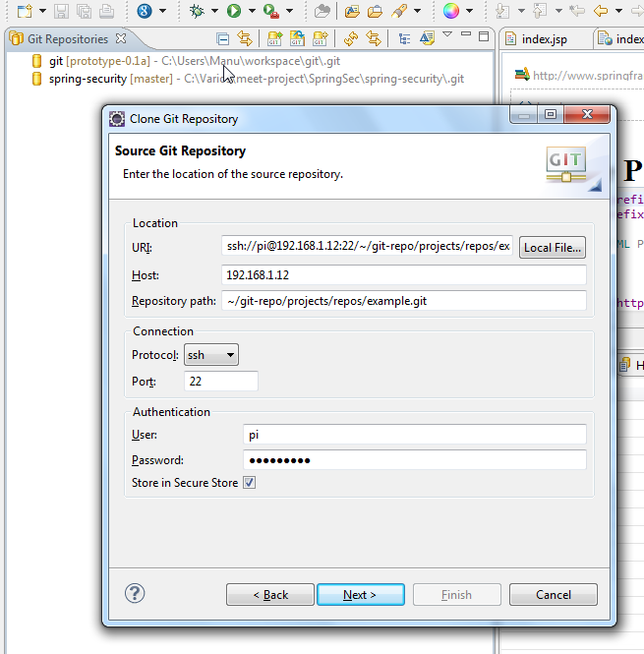The image size is (644, 654).
Task: Click the Host input field
Action: point(404,275)
